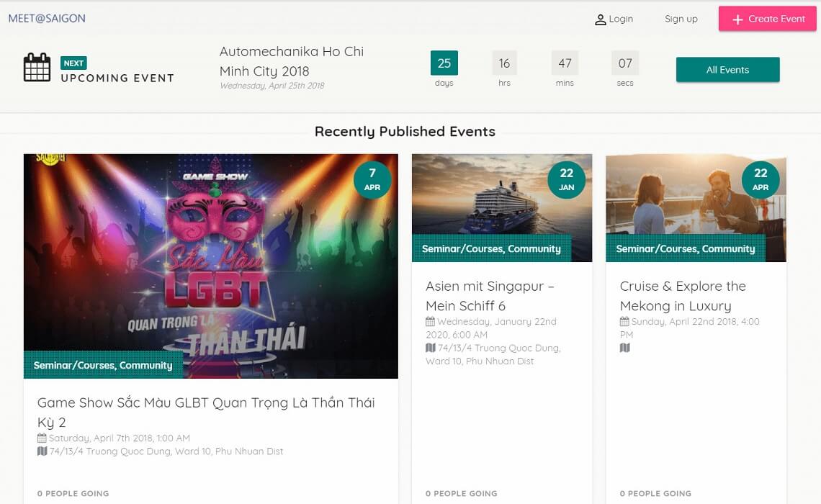Click the calendar icon beside Sunday April 22nd date
The height and width of the screenshot is (504, 821).
pos(624,322)
